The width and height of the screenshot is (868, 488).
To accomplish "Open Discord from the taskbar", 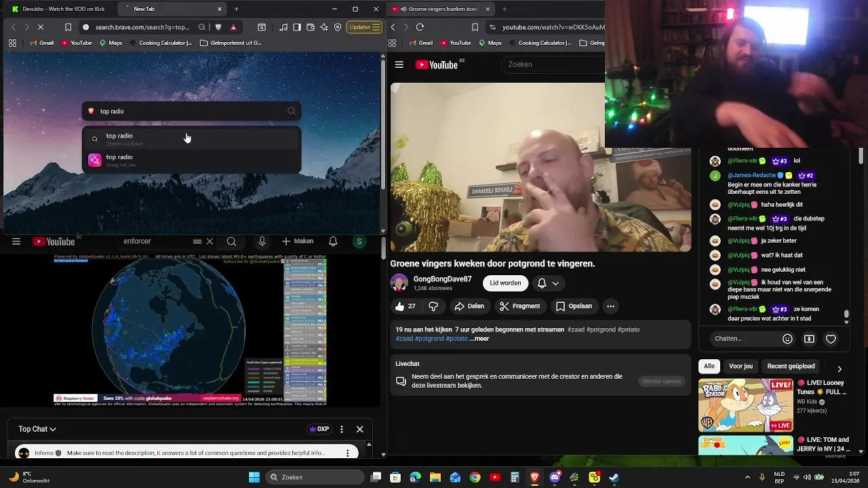I will [x=555, y=477].
